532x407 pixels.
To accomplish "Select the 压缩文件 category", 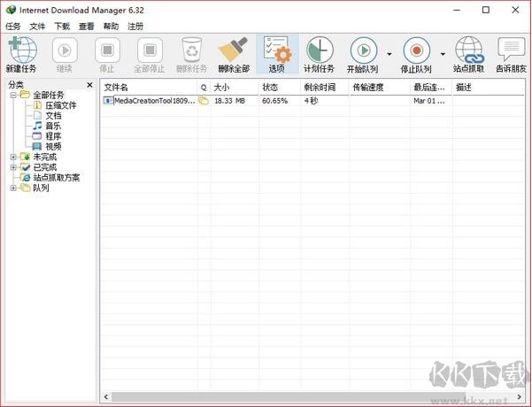I will pos(61,105).
